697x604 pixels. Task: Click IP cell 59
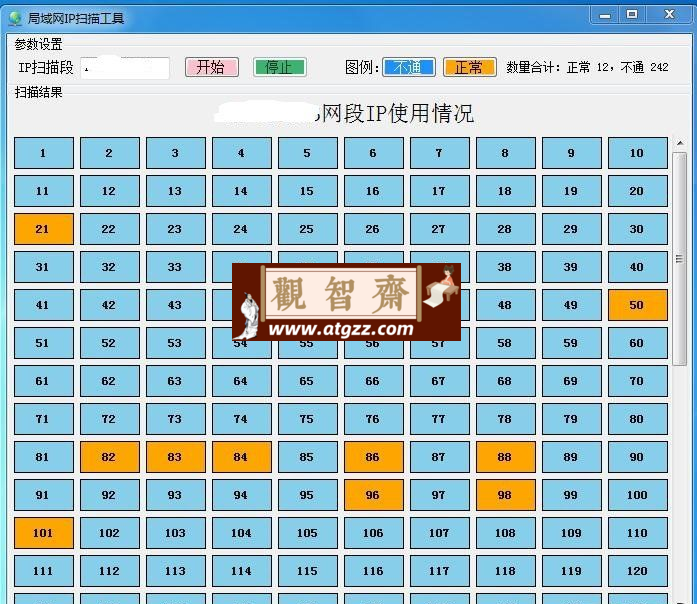(x=572, y=343)
